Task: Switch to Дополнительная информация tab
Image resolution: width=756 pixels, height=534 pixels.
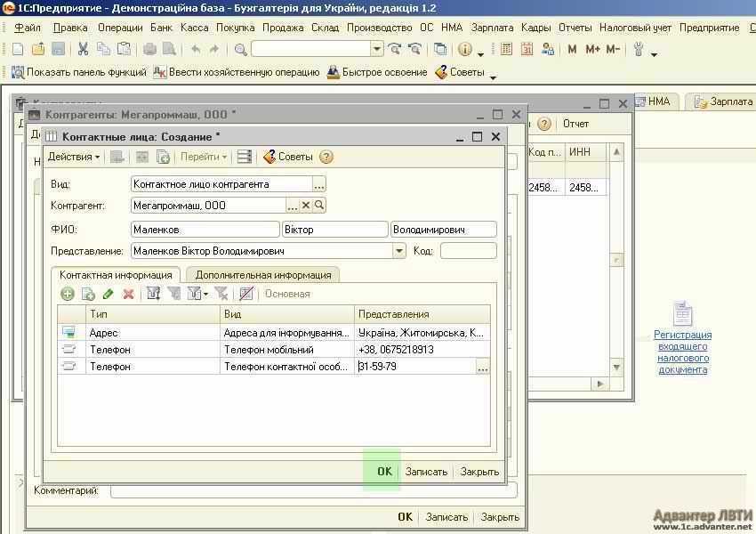Action: tap(263, 275)
